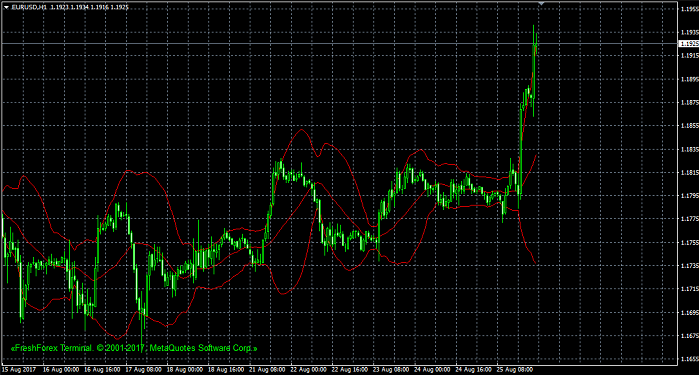This screenshot has width=699, height=375.
Task: Select the 18 Aug 00:00 time axis label
Action: click(185, 370)
